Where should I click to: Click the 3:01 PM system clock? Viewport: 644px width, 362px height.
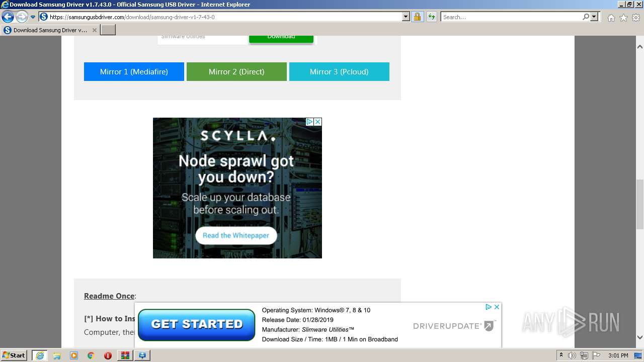coord(618,355)
